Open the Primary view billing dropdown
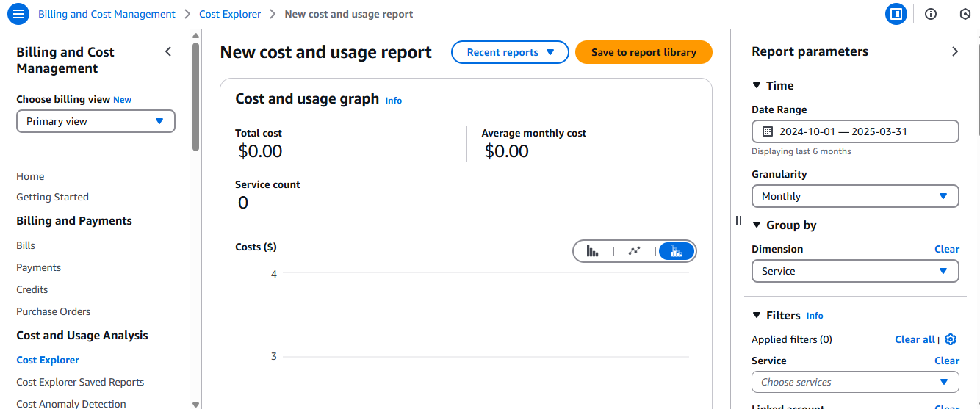The image size is (980, 409). point(96,121)
